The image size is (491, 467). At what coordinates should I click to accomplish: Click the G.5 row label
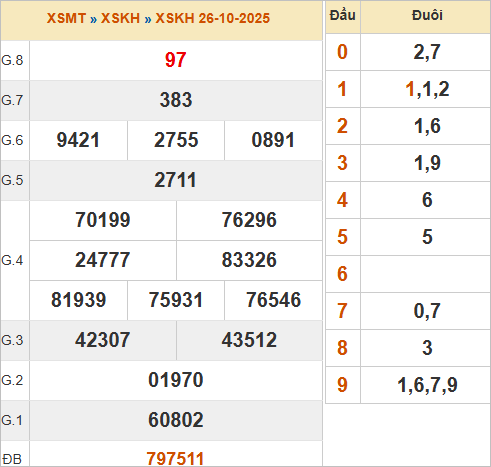tap(12, 180)
